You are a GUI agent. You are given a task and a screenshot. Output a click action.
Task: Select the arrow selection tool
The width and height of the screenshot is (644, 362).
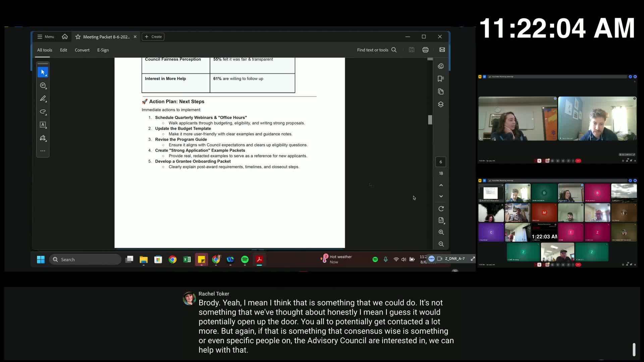tap(43, 72)
